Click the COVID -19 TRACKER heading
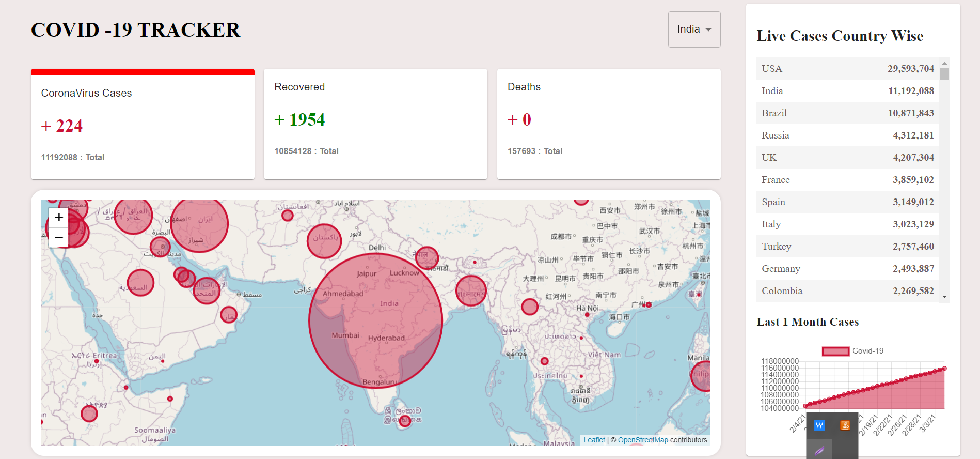The width and height of the screenshot is (980, 459). click(x=136, y=30)
